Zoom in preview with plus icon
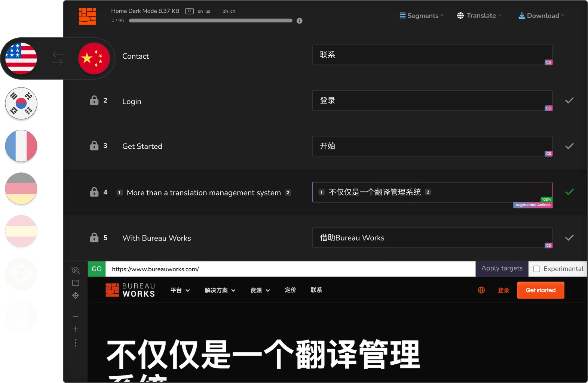 tap(76, 329)
